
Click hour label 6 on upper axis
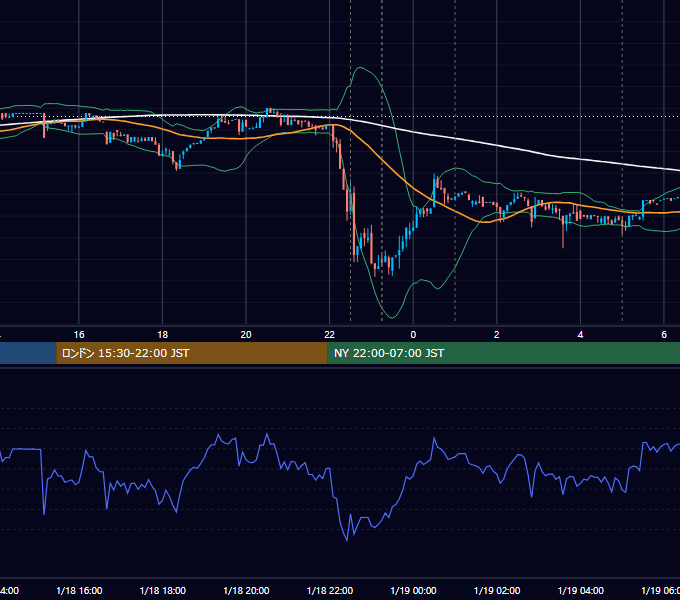pyautogui.click(x=664, y=335)
